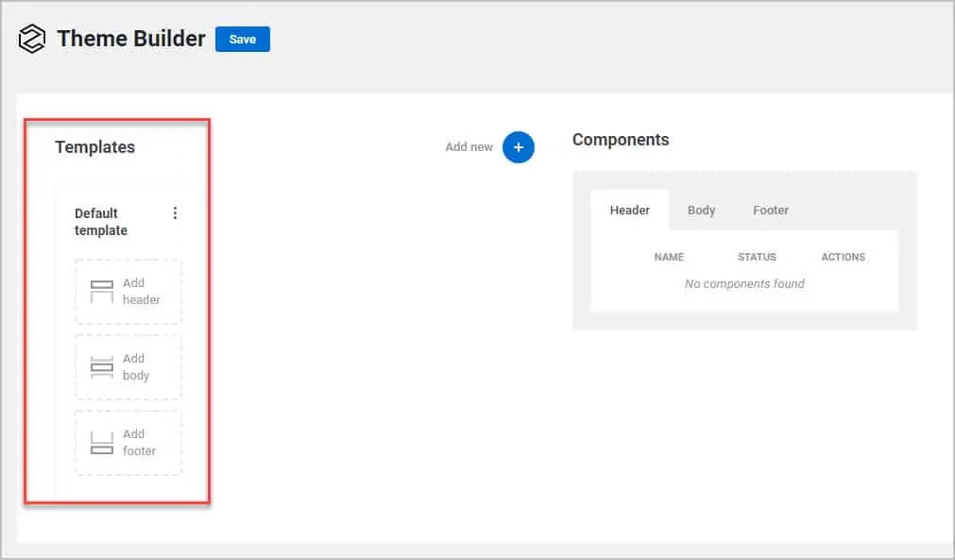Click the ACTIONS column header
955x560 pixels.
click(842, 256)
